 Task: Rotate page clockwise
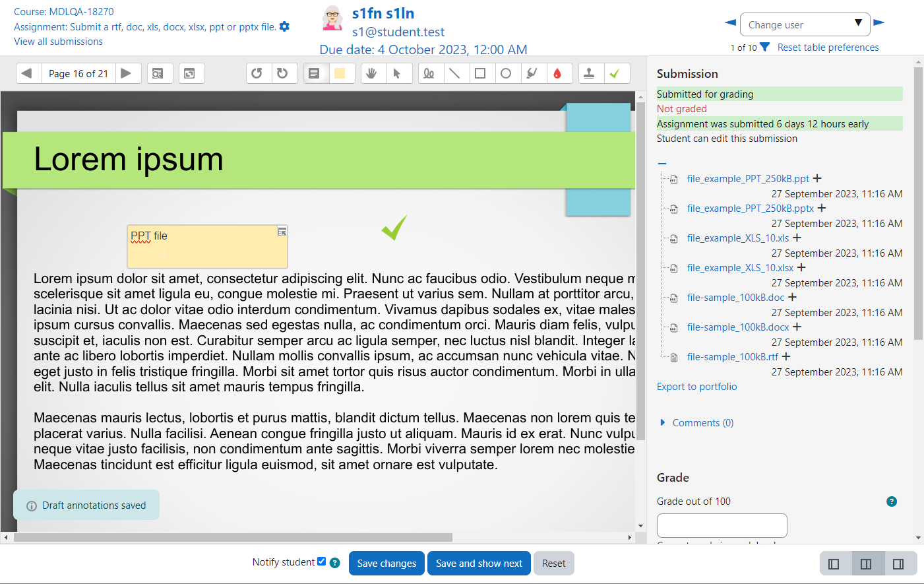click(283, 73)
